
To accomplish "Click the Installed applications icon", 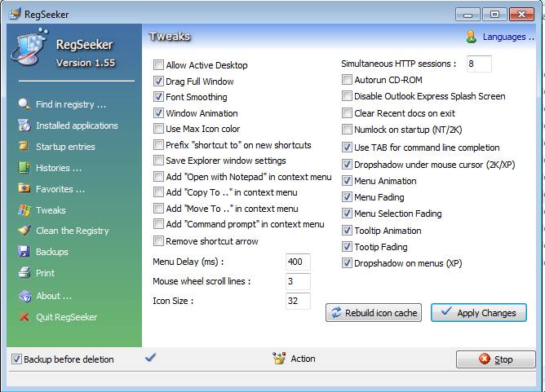I will point(24,126).
